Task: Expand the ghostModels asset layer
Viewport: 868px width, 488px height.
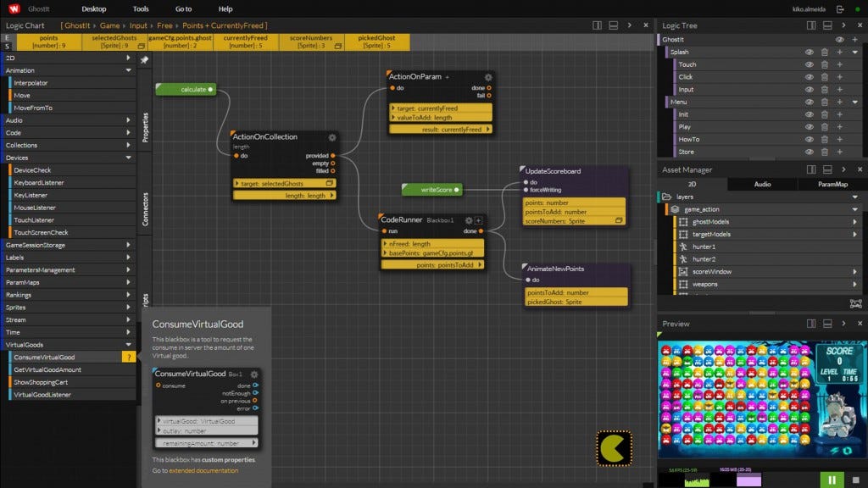Action: (854, 221)
